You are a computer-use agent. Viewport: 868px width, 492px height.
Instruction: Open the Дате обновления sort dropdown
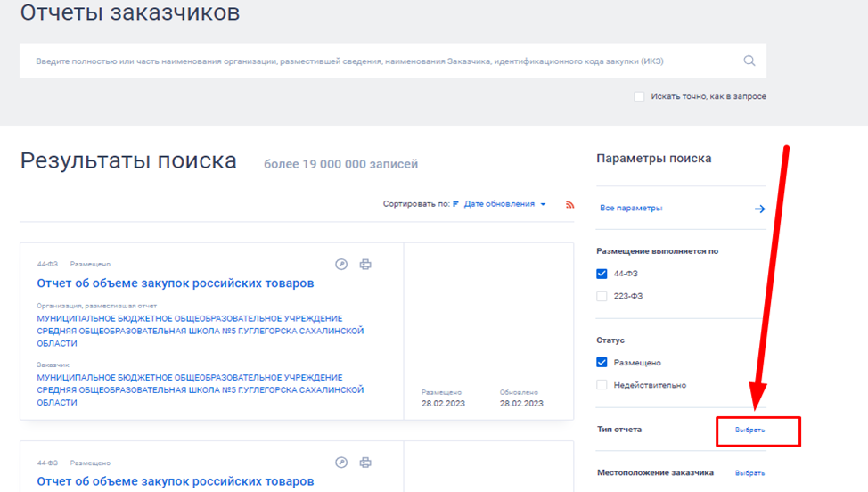tap(504, 204)
